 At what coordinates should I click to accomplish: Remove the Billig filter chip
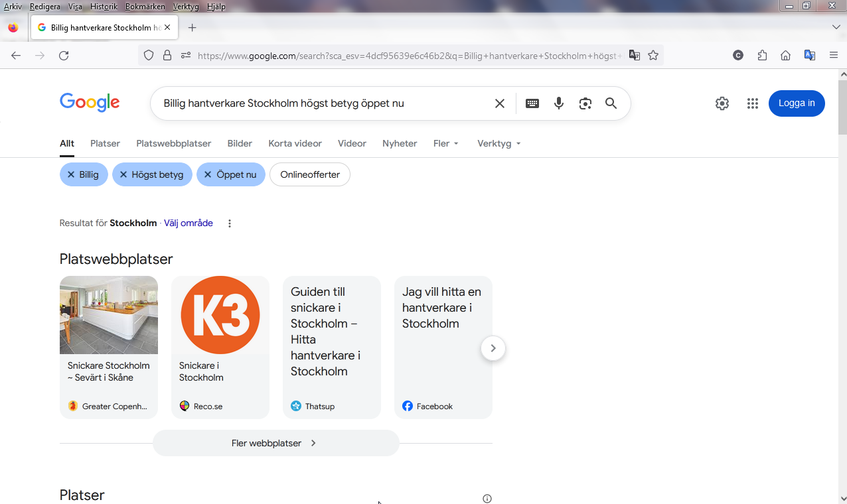(84, 174)
